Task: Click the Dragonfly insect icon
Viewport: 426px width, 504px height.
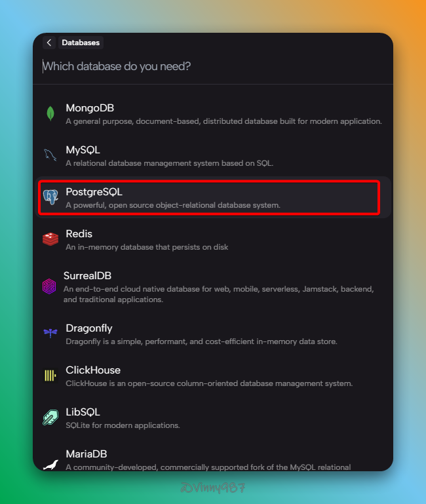Action: pyautogui.click(x=50, y=334)
